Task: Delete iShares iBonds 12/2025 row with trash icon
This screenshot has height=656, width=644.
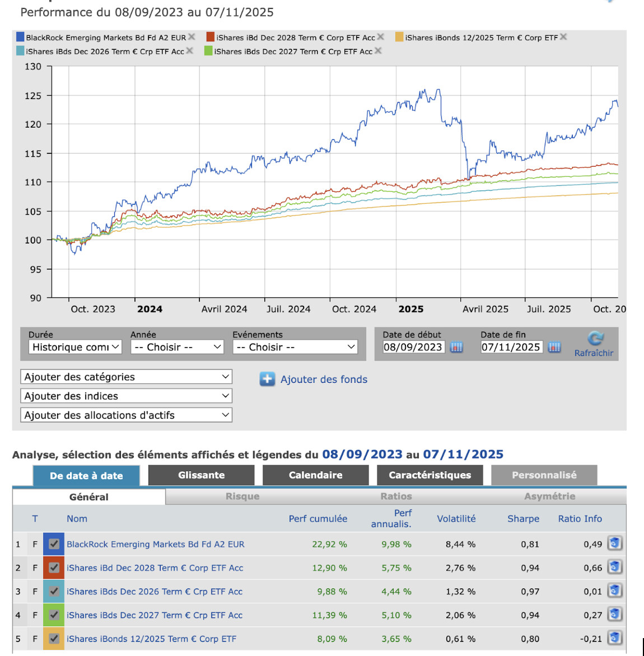Action: click(x=614, y=638)
